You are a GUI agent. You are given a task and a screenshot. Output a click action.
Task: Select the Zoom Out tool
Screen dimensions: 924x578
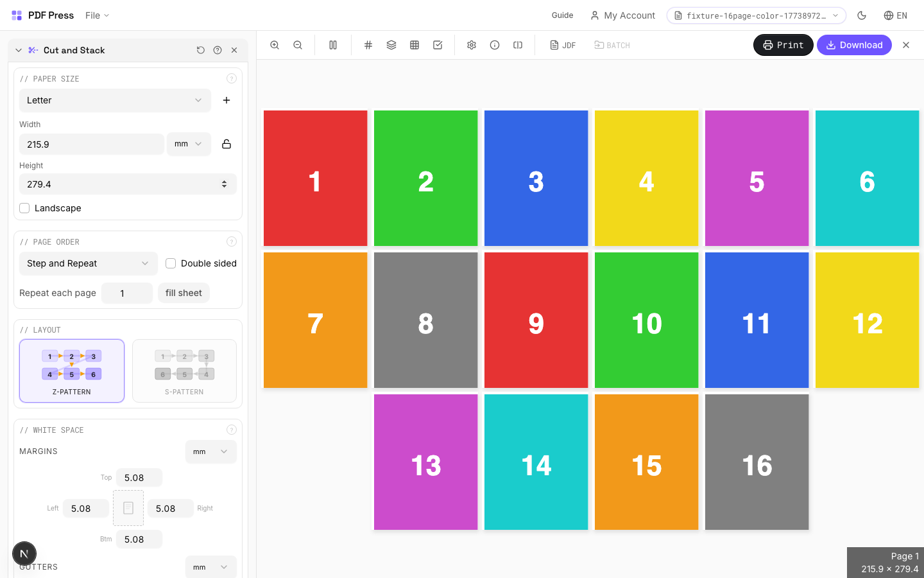(x=297, y=45)
